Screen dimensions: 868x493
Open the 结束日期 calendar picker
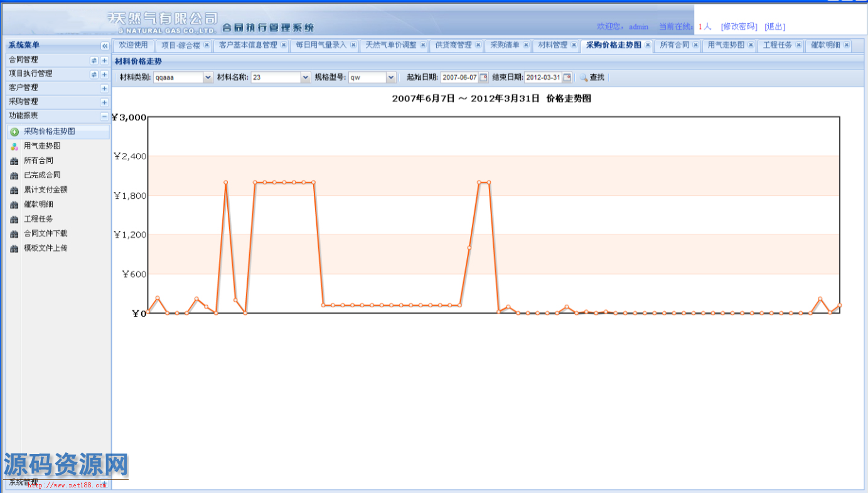click(567, 77)
